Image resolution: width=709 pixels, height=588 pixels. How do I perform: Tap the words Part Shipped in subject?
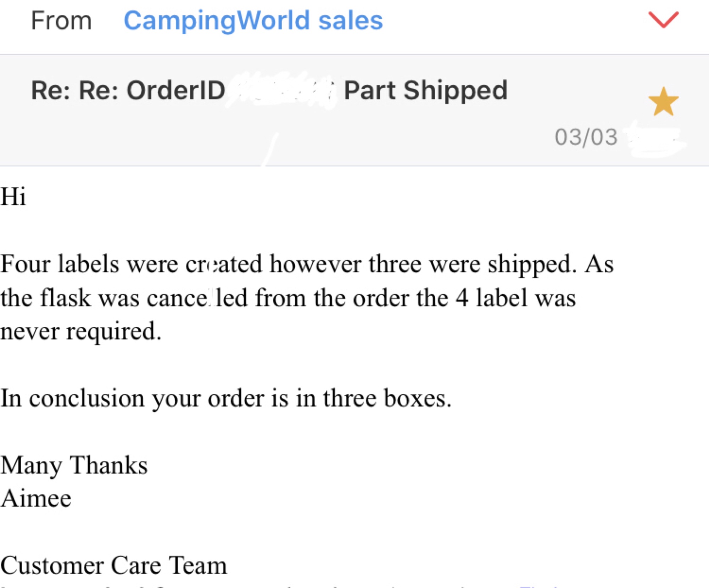(426, 91)
